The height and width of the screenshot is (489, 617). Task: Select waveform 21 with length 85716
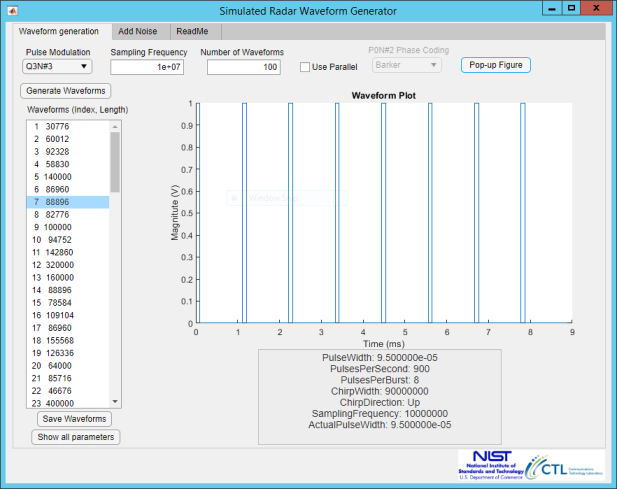coord(68,378)
